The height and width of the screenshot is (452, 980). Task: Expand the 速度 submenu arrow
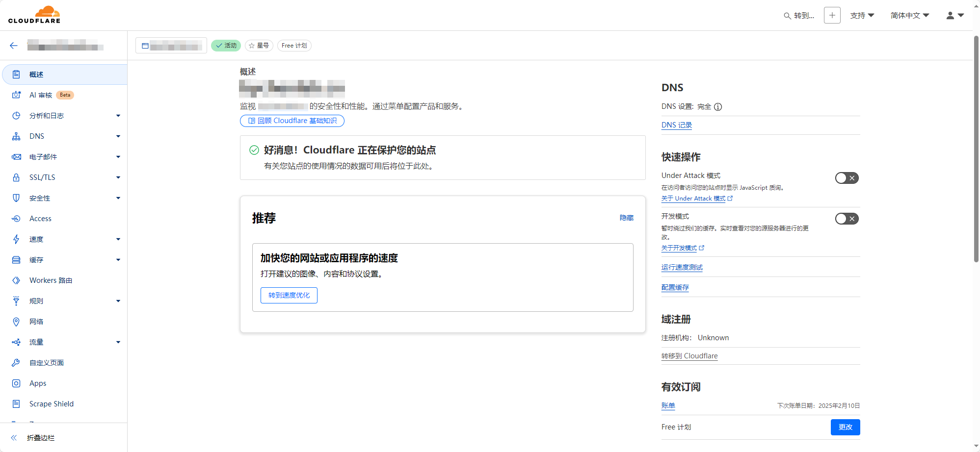coord(118,239)
